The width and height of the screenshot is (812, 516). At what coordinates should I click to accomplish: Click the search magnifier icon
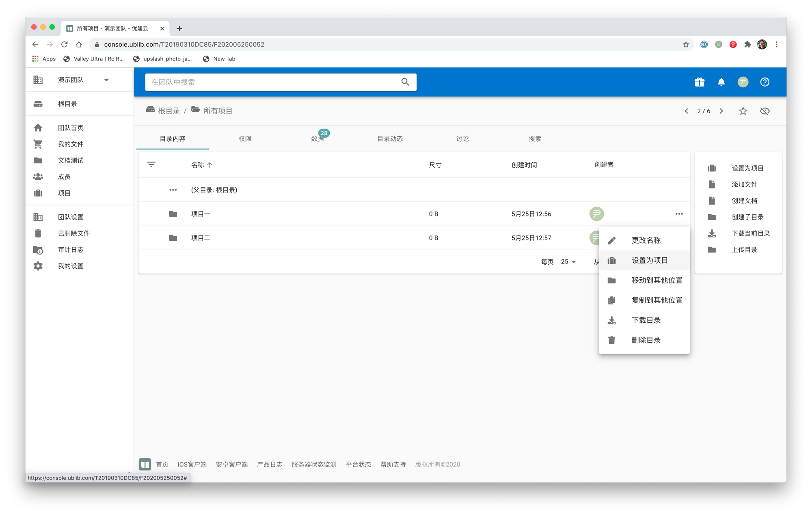(x=405, y=82)
